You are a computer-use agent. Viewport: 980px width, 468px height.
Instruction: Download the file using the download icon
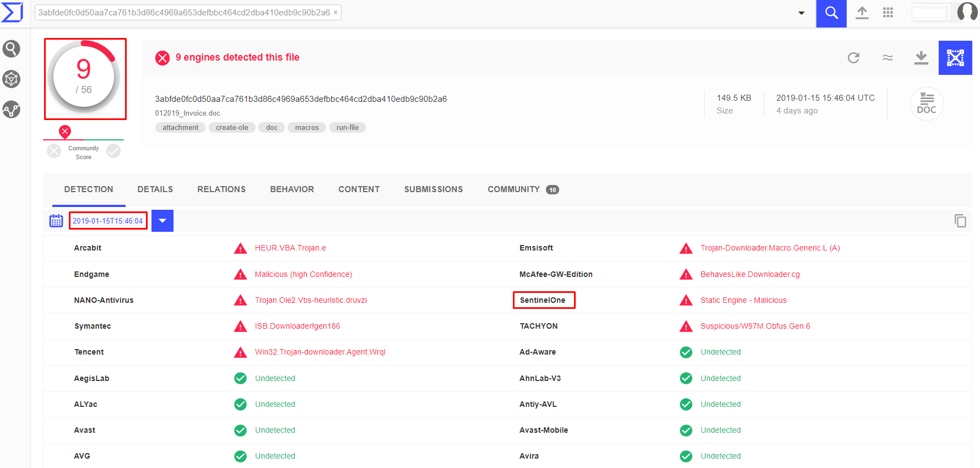(x=921, y=58)
